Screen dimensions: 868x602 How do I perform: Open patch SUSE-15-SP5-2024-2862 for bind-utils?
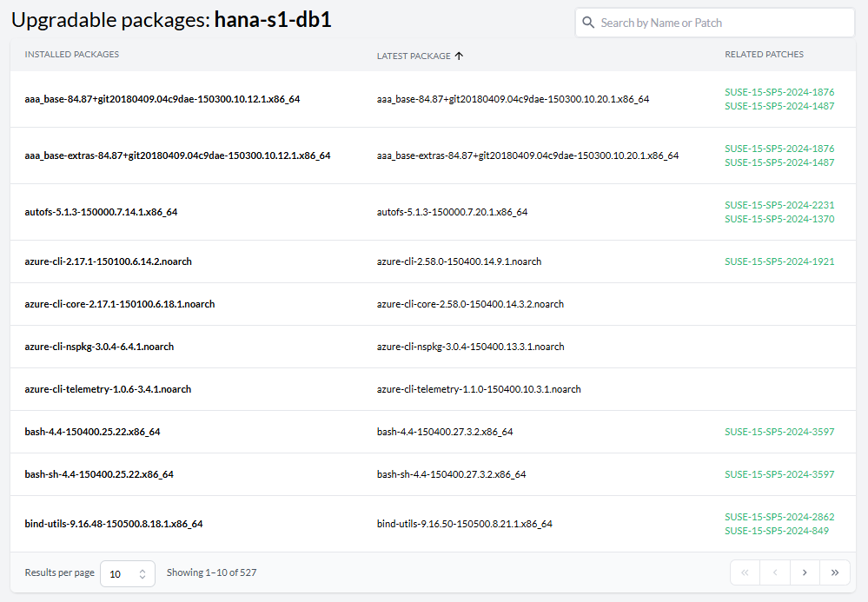779,517
